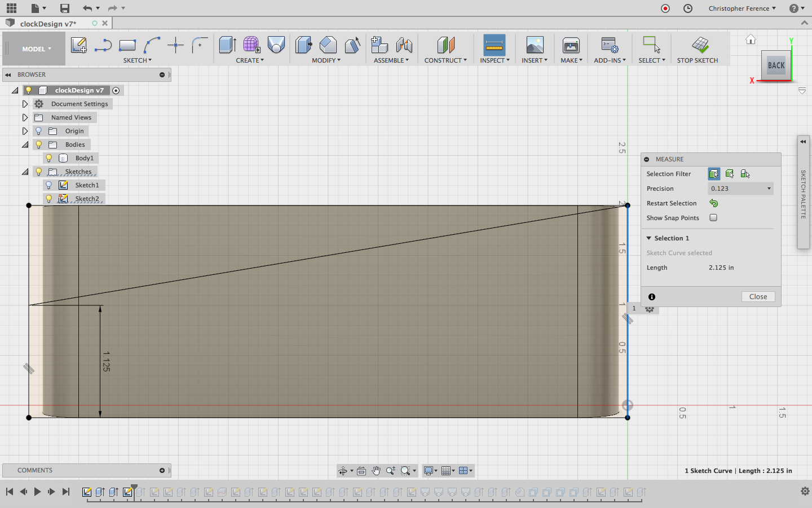The width and height of the screenshot is (812, 508).
Task: Click the Create Sketch icon
Action: [x=79, y=45]
